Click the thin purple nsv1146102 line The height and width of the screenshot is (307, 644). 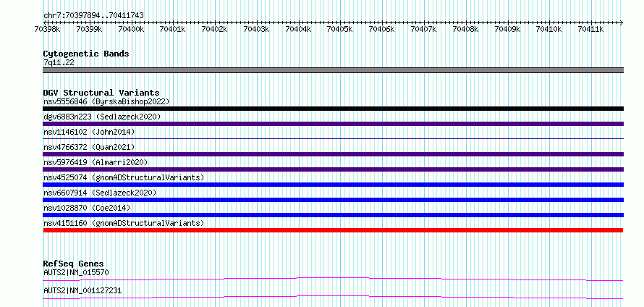pos(333,138)
